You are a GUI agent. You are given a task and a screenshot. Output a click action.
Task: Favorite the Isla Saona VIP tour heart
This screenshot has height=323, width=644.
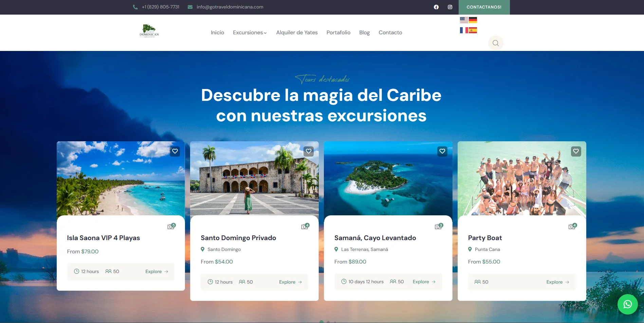pos(175,151)
